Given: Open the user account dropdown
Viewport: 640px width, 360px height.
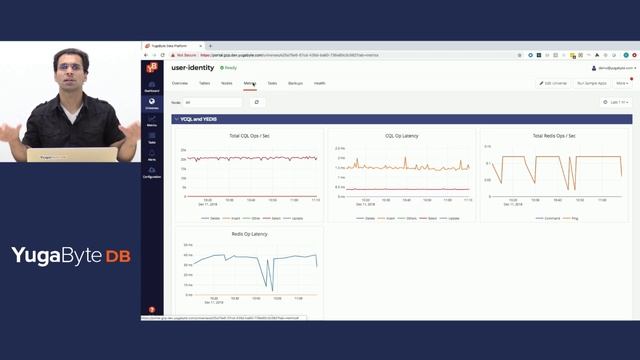Looking at the screenshot, I should 614,68.
